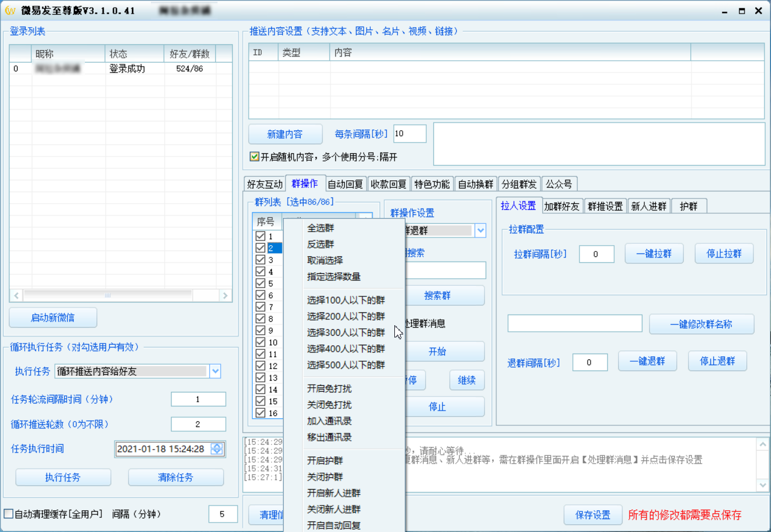Screen dimensions: 771x532
Task: Open the 群推设置 sub-tab
Action: coord(605,206)
